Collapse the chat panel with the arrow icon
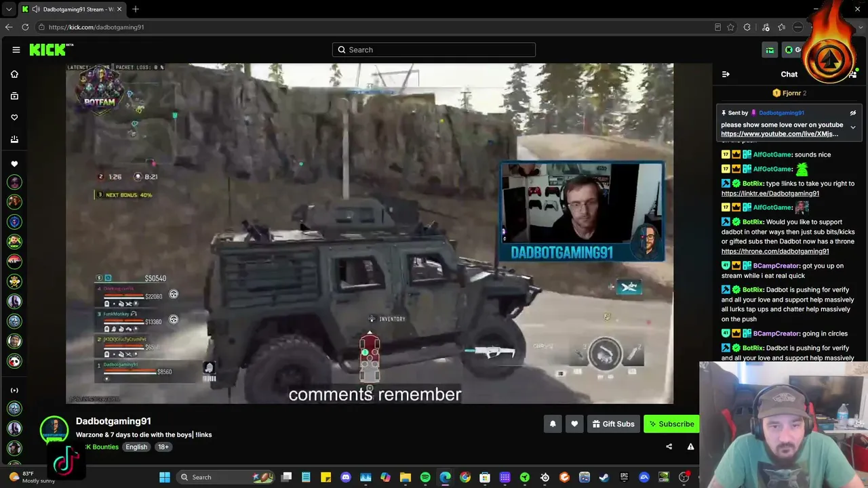This screenshot has width=868, height=488. (x=726, y=74)
